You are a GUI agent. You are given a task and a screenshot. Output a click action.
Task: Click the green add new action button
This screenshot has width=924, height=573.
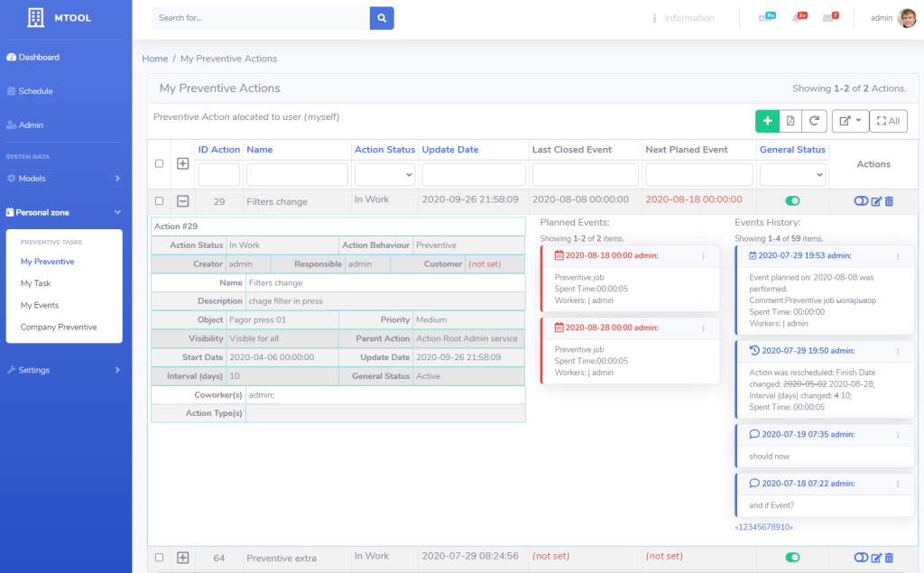click(767, 121)
